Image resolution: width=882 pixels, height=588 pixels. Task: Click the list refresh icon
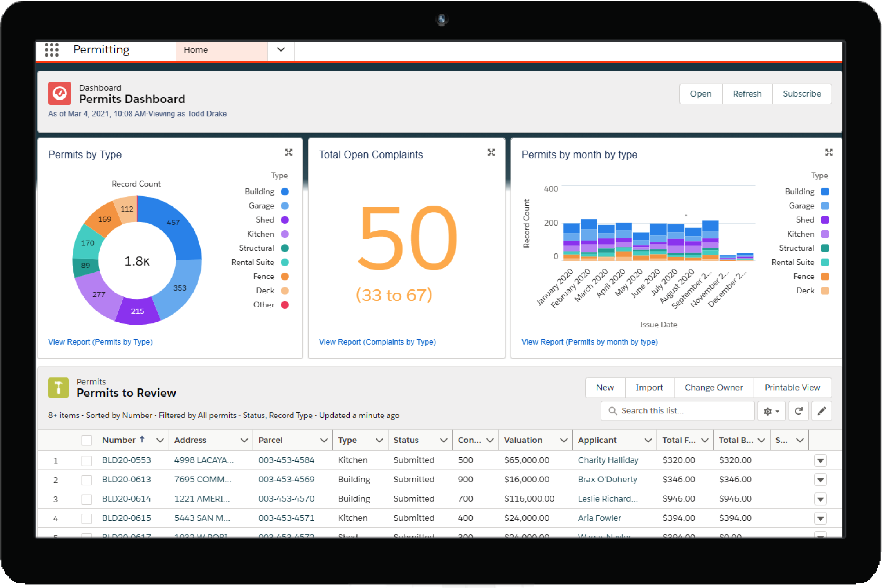point(798,411)
